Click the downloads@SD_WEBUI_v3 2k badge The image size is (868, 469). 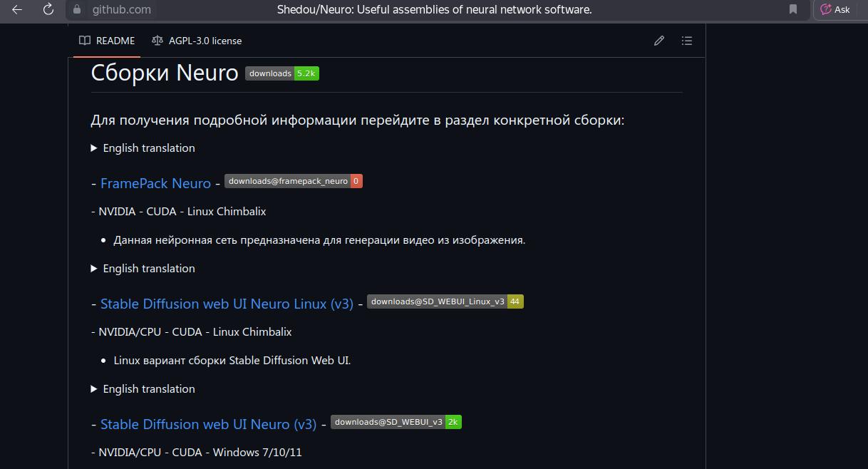396,422
